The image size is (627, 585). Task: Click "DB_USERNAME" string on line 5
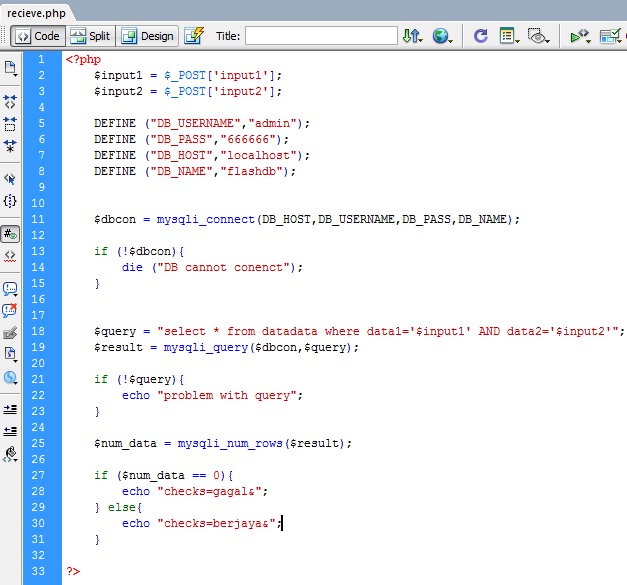(195, 124)
